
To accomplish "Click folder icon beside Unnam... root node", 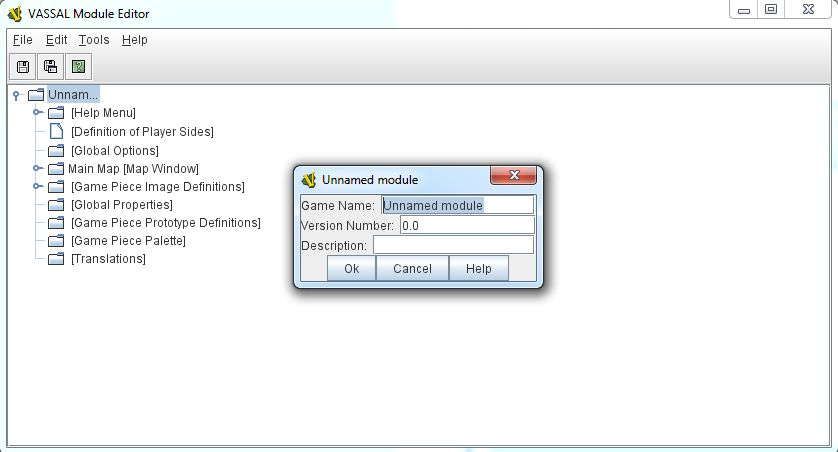I will pyautogui.click(x=36, y=95).
